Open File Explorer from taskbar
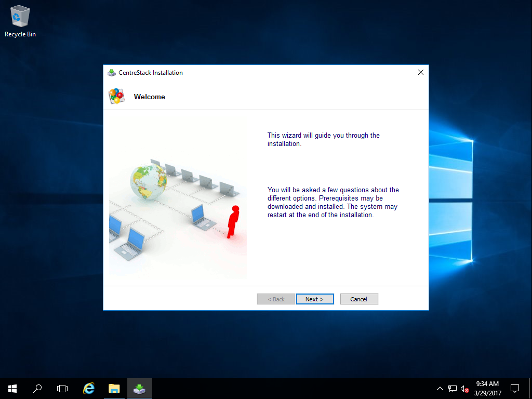This screenshot has height=399, width=532. (114, 389)
